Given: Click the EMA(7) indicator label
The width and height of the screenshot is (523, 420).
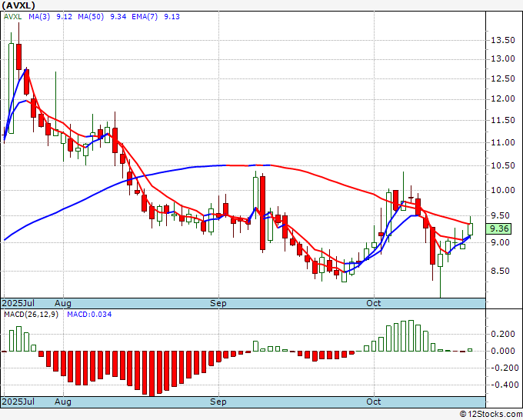Looking at the screenshot, I should [145, 16].
